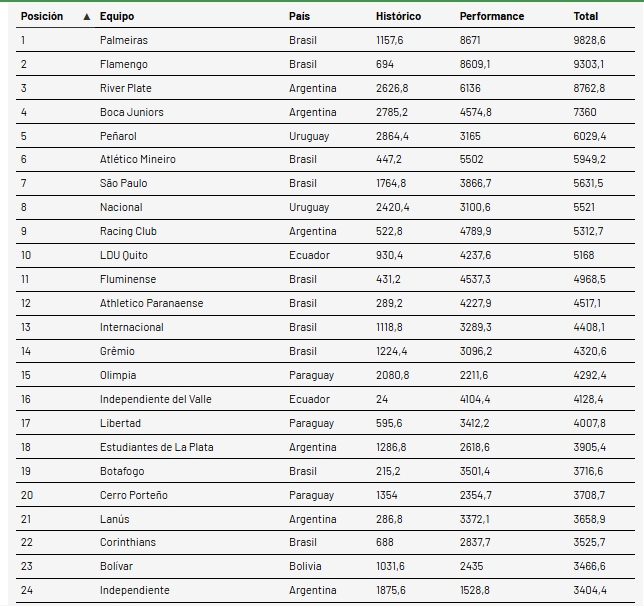Viewport: 644px width, 606px height.
Task: Click LDU Quito team name
Action: click(x=124, y=255)
